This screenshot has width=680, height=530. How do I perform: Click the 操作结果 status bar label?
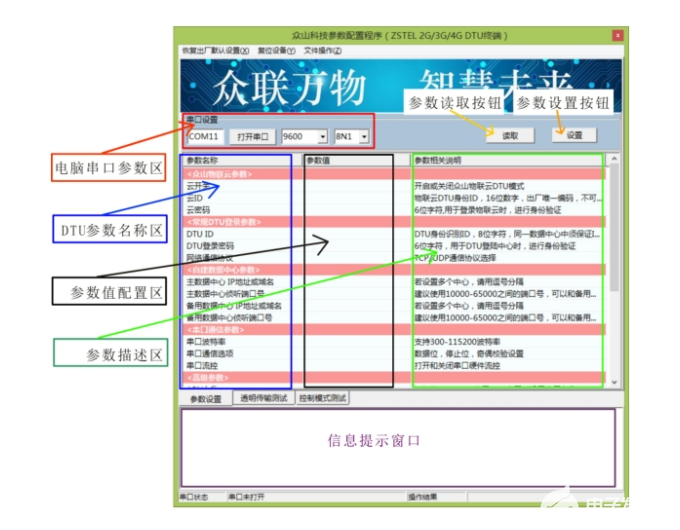pos(422,497)
